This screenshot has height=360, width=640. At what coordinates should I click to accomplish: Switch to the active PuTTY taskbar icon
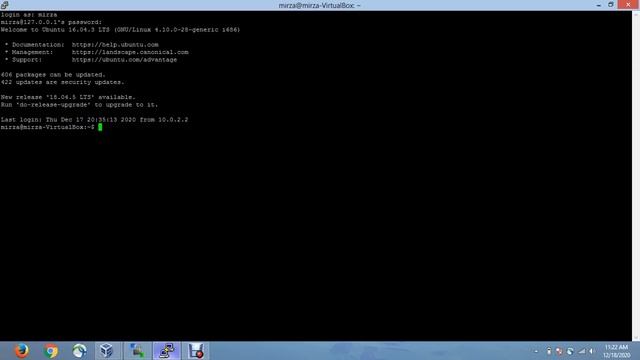[x=167, y=351]
